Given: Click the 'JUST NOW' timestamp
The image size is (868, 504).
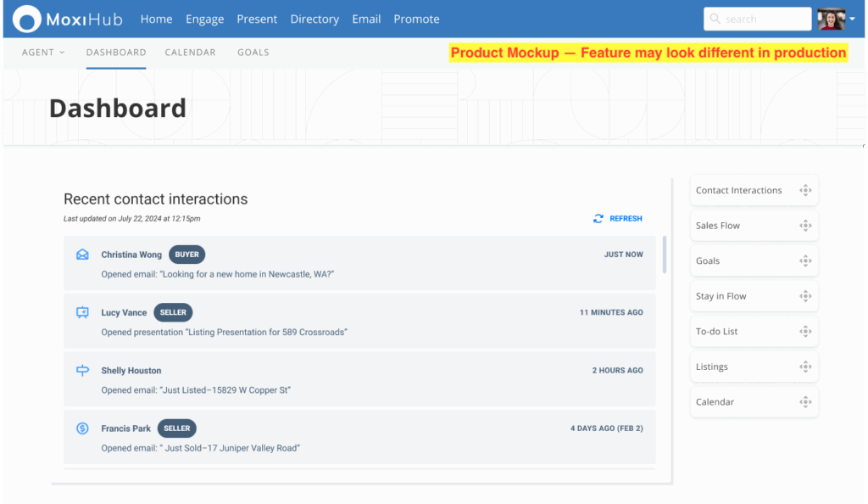Looking at the screenshot, I should [623, 255].
